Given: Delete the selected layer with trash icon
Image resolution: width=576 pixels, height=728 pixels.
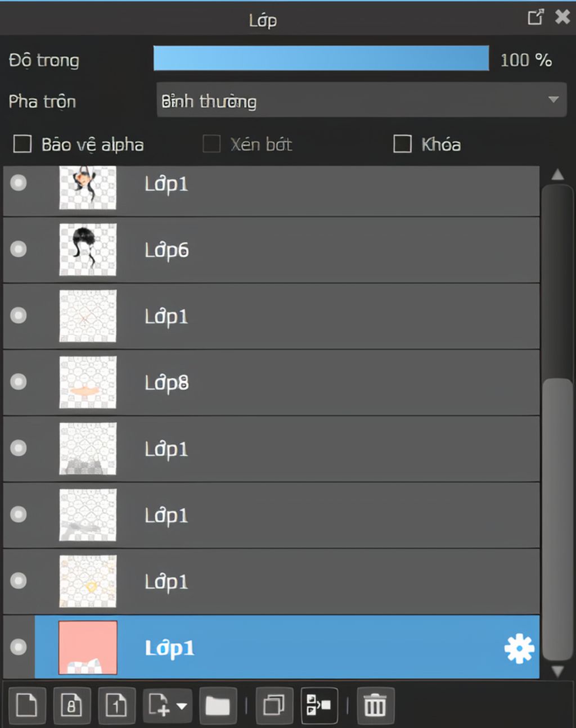Looking at the screenshot, I should [x=375, y=705].
